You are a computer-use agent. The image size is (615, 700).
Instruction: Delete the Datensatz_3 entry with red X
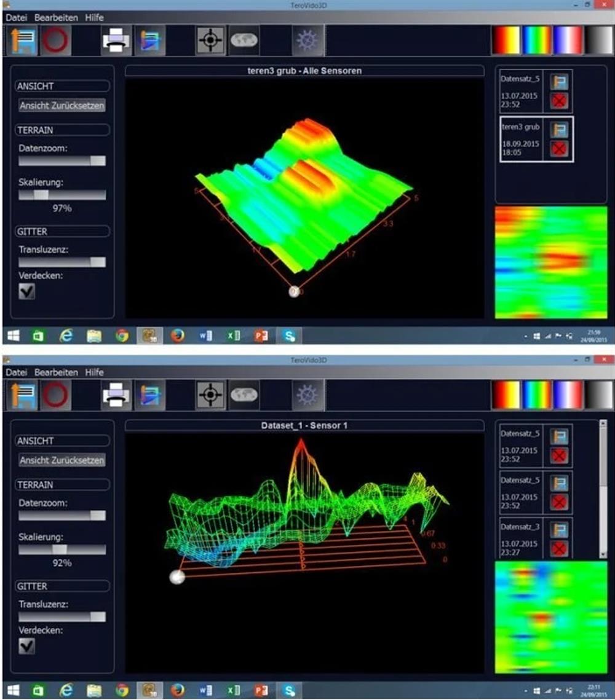(x=559, y=549)
